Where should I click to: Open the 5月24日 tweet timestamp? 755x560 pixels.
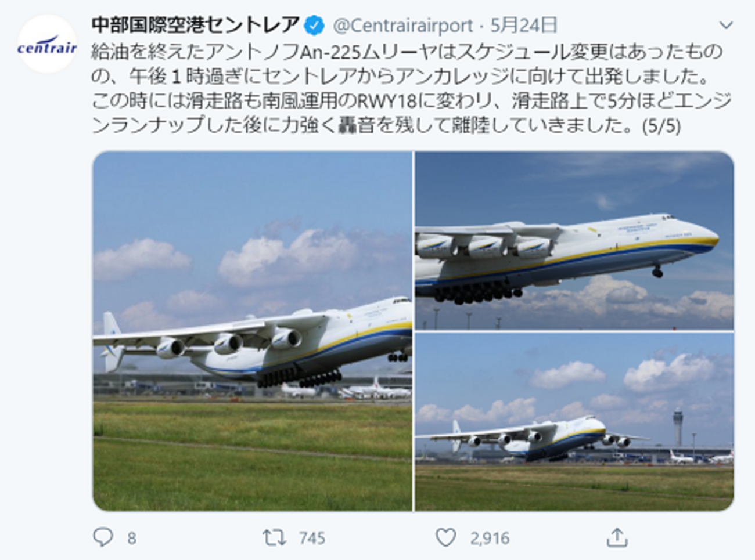pos(524,25)
